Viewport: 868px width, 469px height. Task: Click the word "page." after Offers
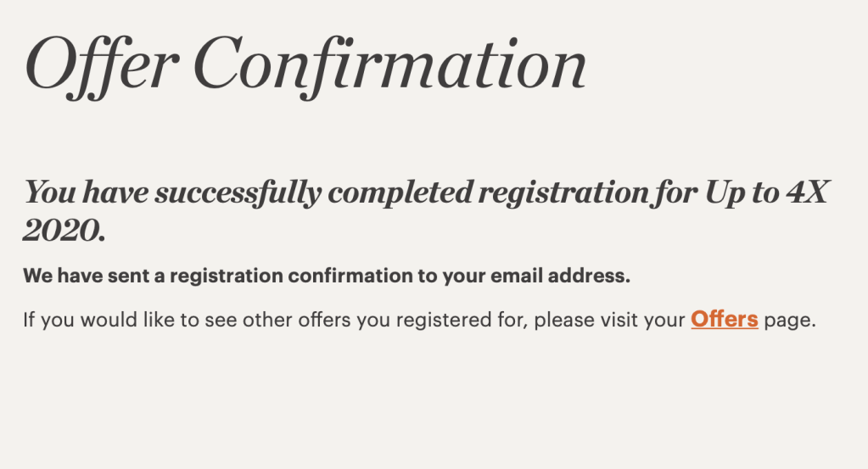[x=789, y=321]
